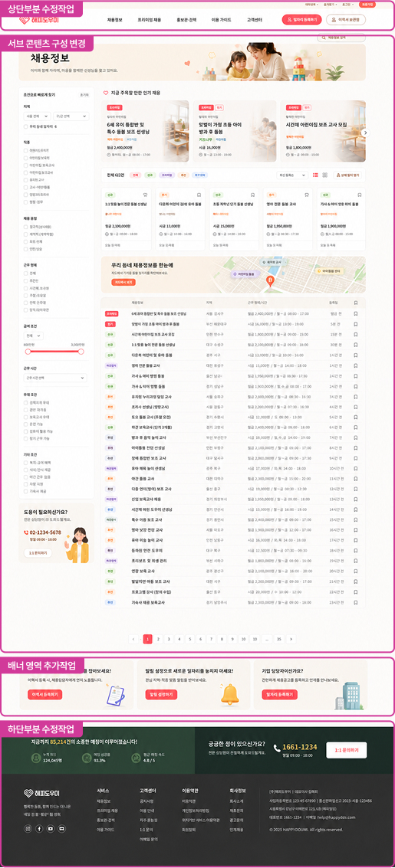This screenshot has width=395, height=868.
Task: Open YouTube icon in footer
Action: (x=51, y=828)
